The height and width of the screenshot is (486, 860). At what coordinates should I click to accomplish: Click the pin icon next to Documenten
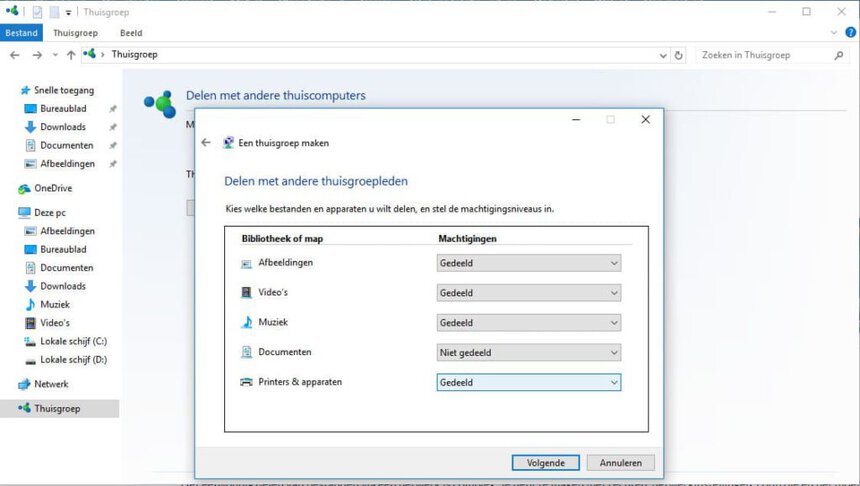113,145
